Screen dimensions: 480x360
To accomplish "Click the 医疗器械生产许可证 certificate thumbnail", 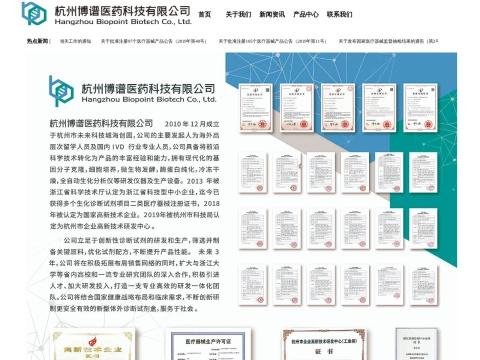I will [x=208, y=344].
